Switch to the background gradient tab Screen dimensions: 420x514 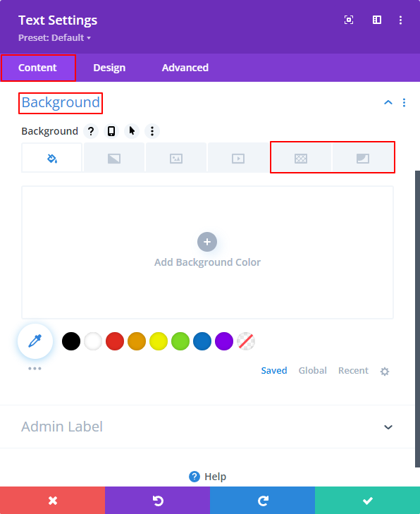(114, 158)
